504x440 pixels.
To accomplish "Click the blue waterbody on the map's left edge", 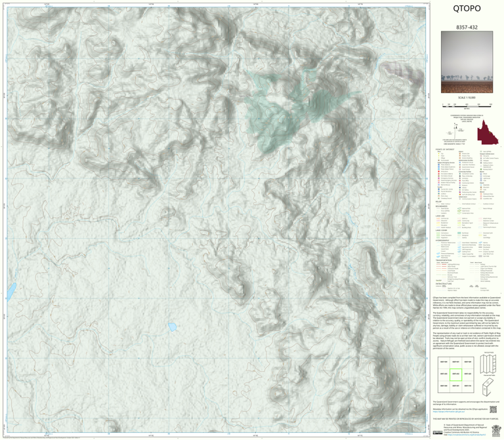I will click(x=11, y=291).
